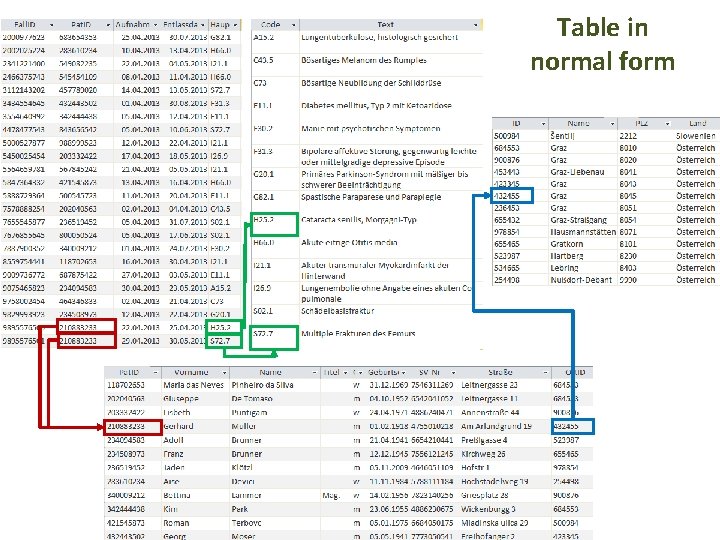The image size is (720, 540).
Task: Click the 'H66.0' cell in code table
Action: tap(263, 242)
